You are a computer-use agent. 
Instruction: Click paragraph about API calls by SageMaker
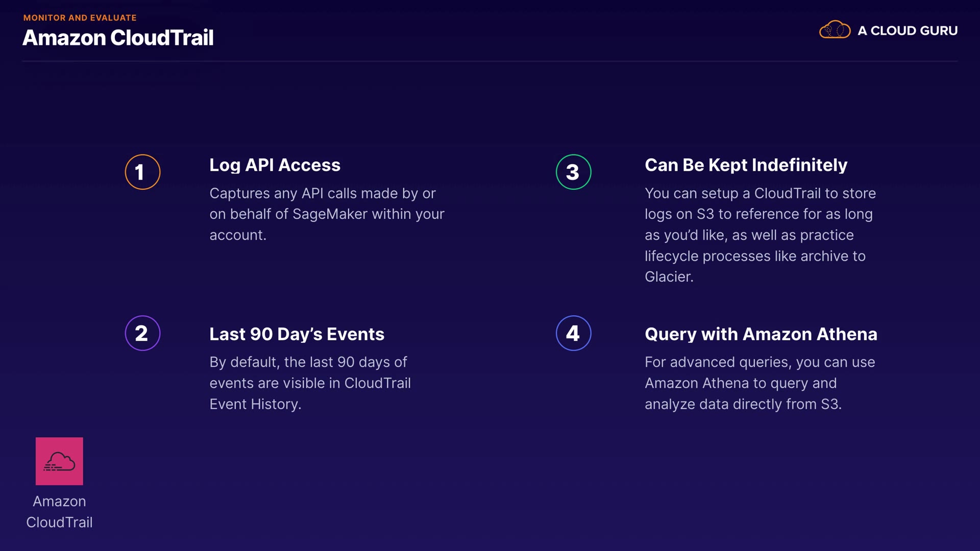[327, 214]
